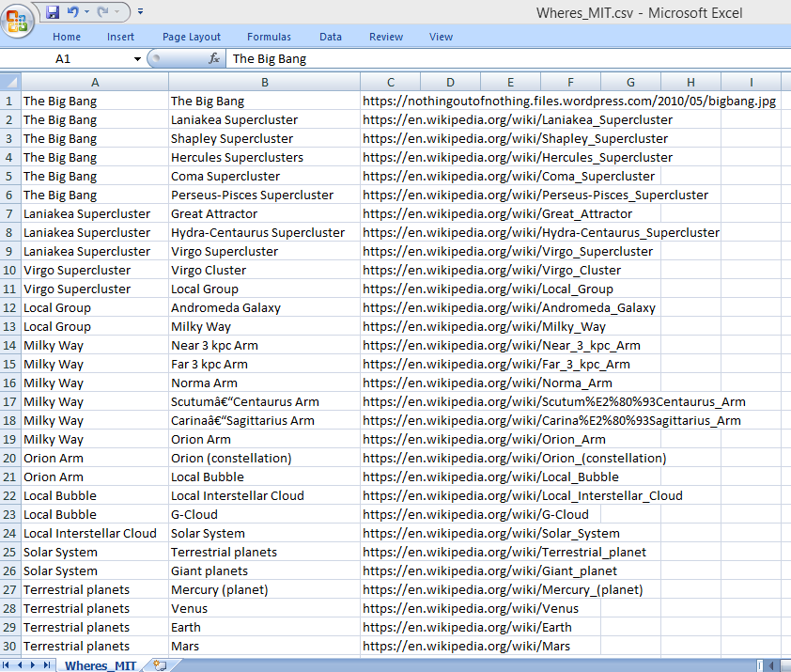Click cell B30 Mars
Image resolution: width=791 pixels, height=672 pixels.
tap(264, 646)
